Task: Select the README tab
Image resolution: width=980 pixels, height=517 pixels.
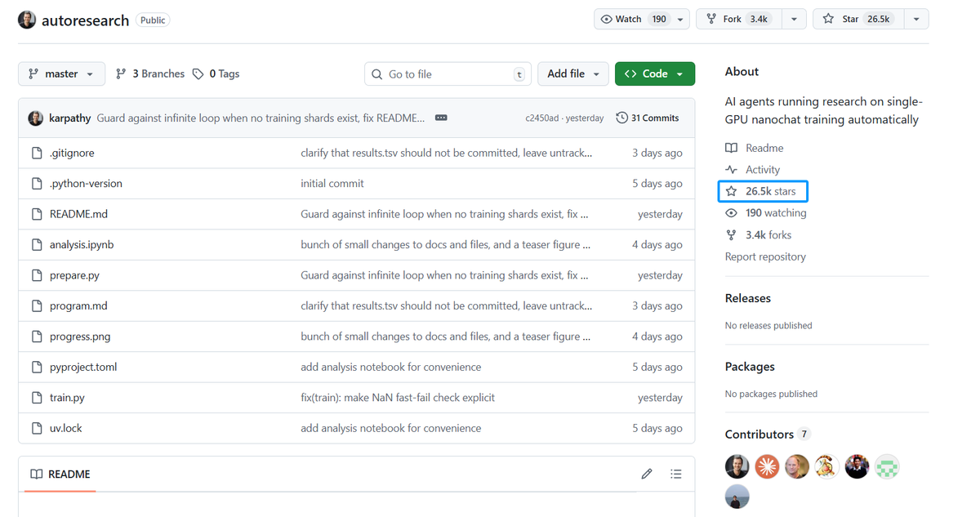Action: point(60,474)
